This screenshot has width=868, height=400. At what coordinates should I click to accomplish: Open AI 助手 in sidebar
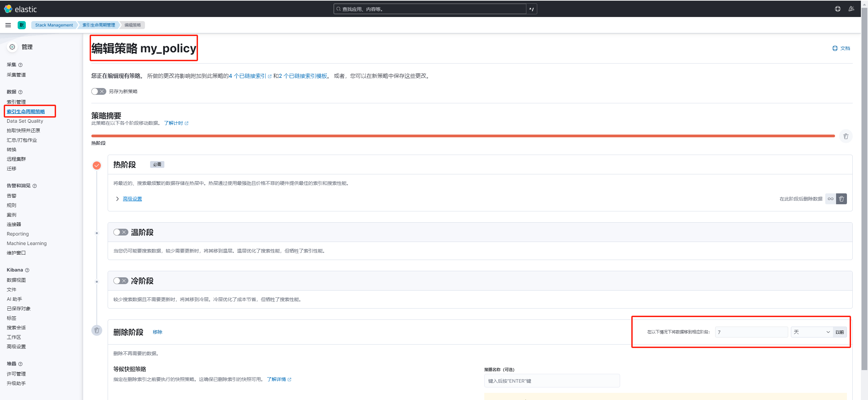tap(14, 299)
